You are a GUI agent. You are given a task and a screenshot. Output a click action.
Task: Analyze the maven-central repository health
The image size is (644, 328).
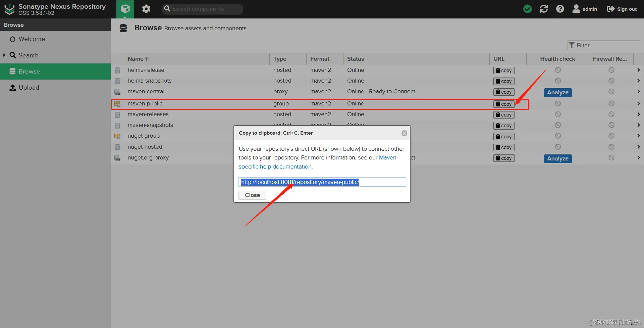[x=558, y=92]
